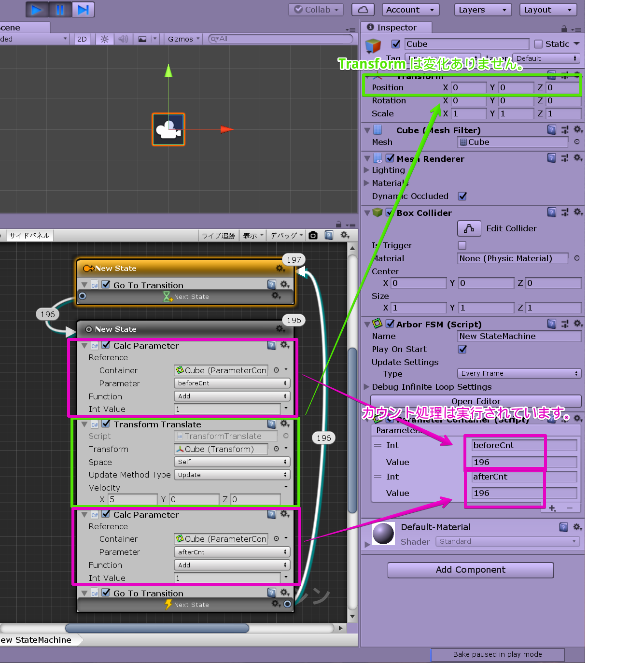Click the lock icon in the Inspector
This screenshot has height=663, width=644.
click(x=563, y=28)
